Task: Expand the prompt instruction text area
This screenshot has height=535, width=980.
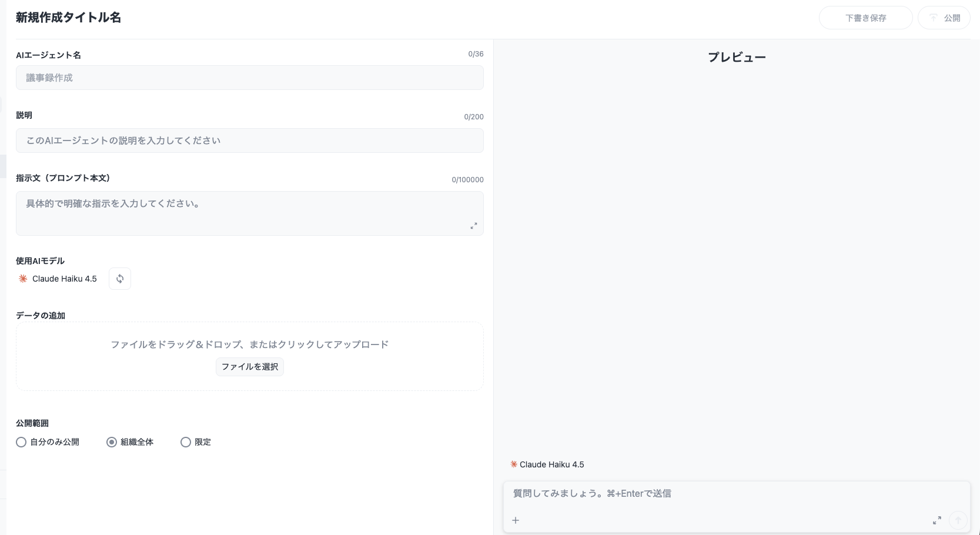Action: (473, 226)
